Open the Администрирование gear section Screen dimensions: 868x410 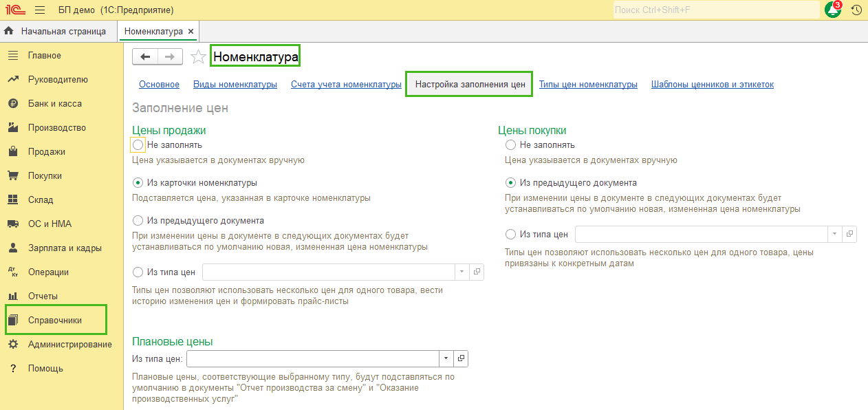tap(69, 344)
